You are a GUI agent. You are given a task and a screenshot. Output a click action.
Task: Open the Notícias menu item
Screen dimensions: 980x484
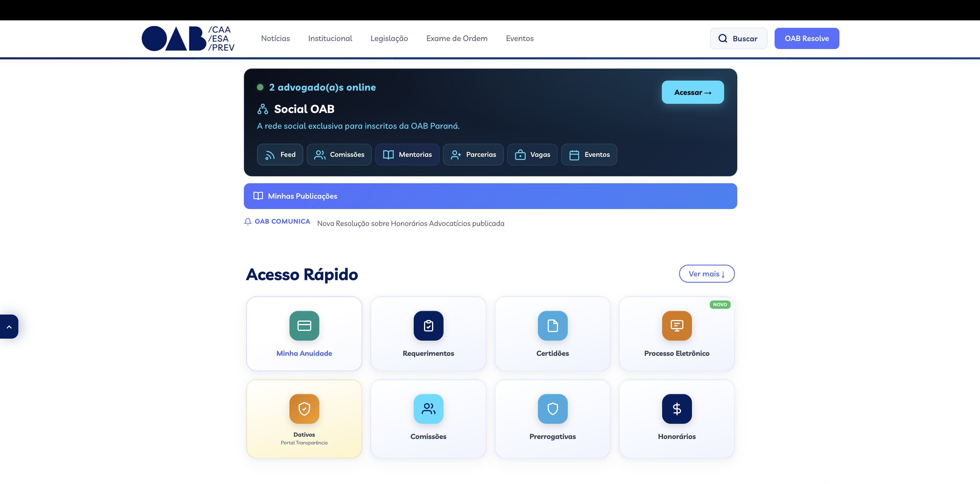275,38
